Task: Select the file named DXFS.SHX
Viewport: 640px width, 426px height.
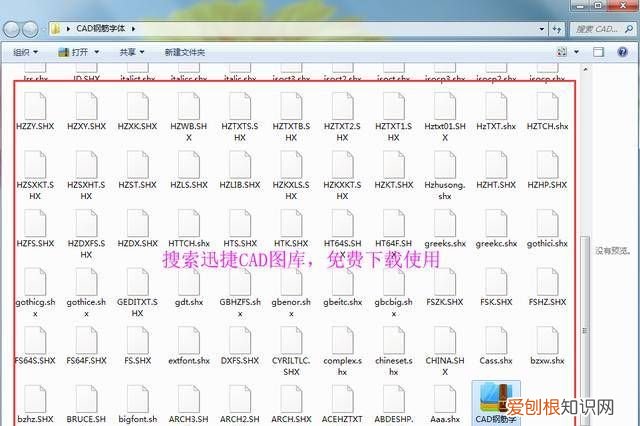Action: click(240, 345)
